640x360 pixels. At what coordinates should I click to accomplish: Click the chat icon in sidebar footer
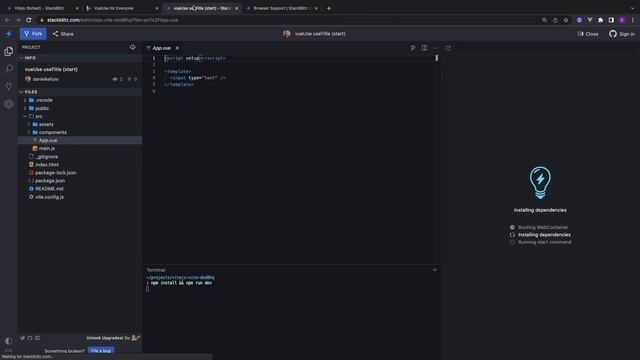tap(37, 338)
